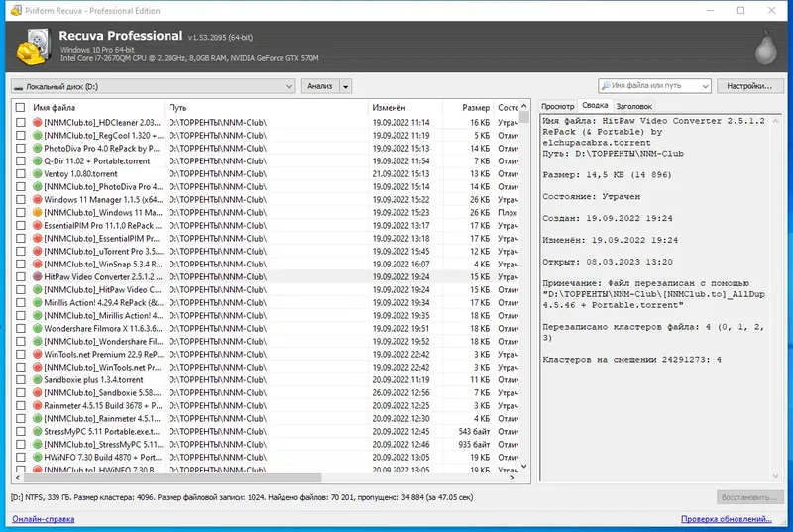Viewport: 793px width, 532px height.
Task: Check the box for [NNMClub.to]_Mirillis Action! 4
Action: pos(20,316)
